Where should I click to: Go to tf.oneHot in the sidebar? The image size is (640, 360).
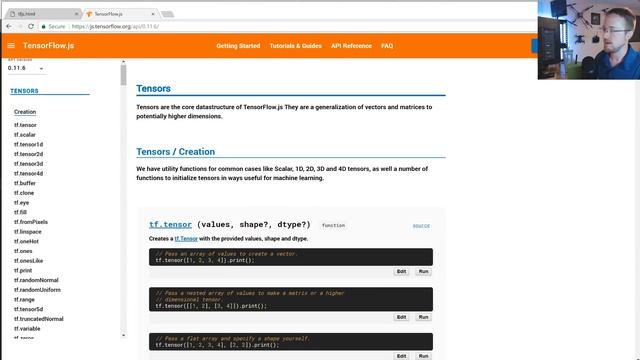click(26, 242)
